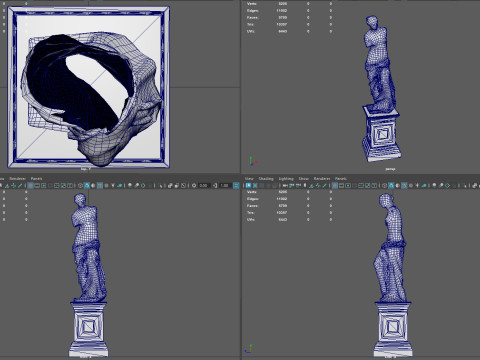The width and height of the screenshot is (480, 360).
Task: Click textured display icon in bottom-left viewport
Action: coord(106,185)
